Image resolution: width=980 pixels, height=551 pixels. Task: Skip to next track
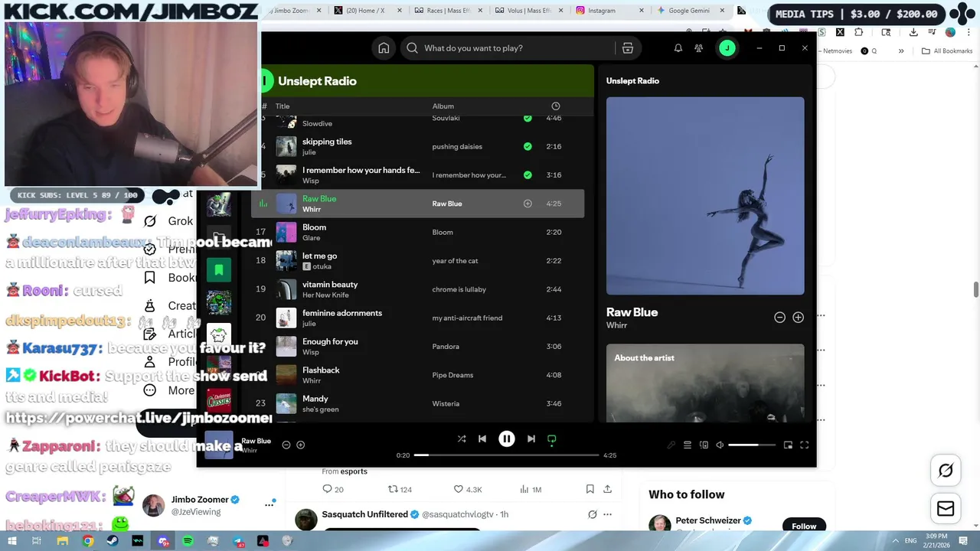click(x=531, y=439)
